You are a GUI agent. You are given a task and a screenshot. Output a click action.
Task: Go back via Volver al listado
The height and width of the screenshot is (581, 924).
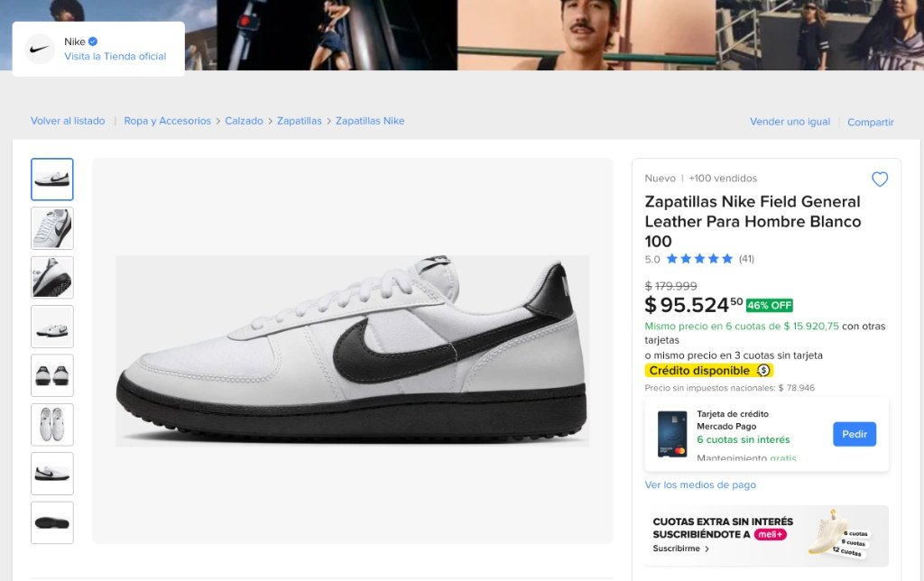pyautogui.click(x=68, y=121)
